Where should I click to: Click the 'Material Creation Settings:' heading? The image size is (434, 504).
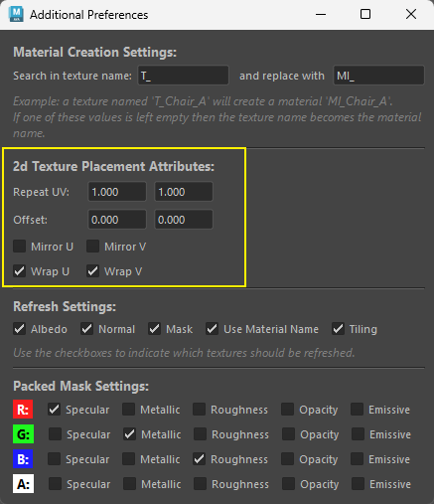click(x=95, y=53)
